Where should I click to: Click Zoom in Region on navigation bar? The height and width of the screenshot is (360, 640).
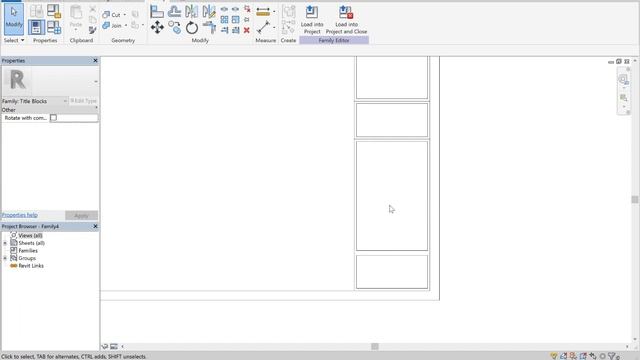[x=623, y=98]
